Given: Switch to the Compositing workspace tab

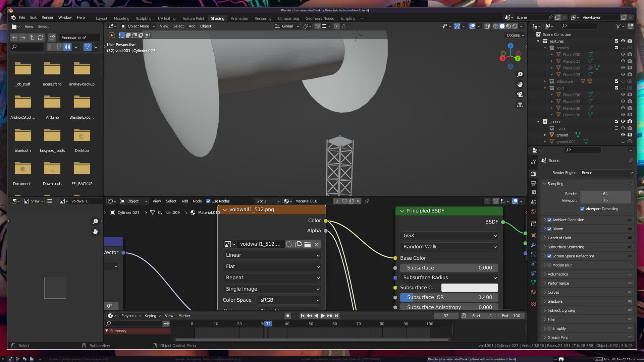Looking at the screenshot, I should coord(288,18).
